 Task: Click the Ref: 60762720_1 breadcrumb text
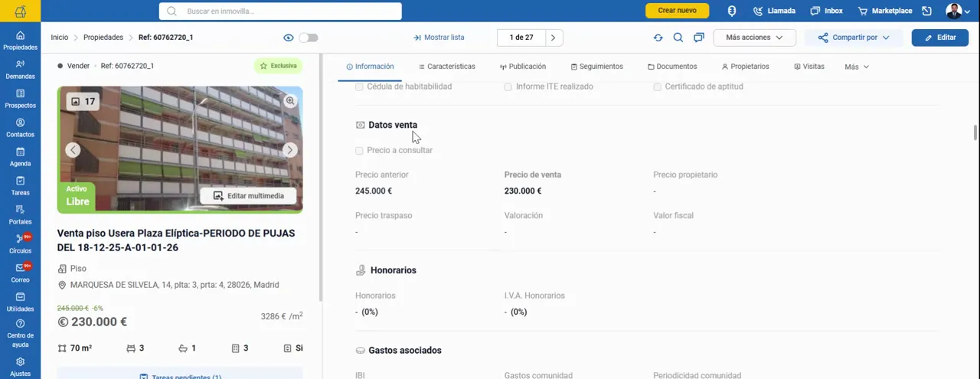pos(165,38)
